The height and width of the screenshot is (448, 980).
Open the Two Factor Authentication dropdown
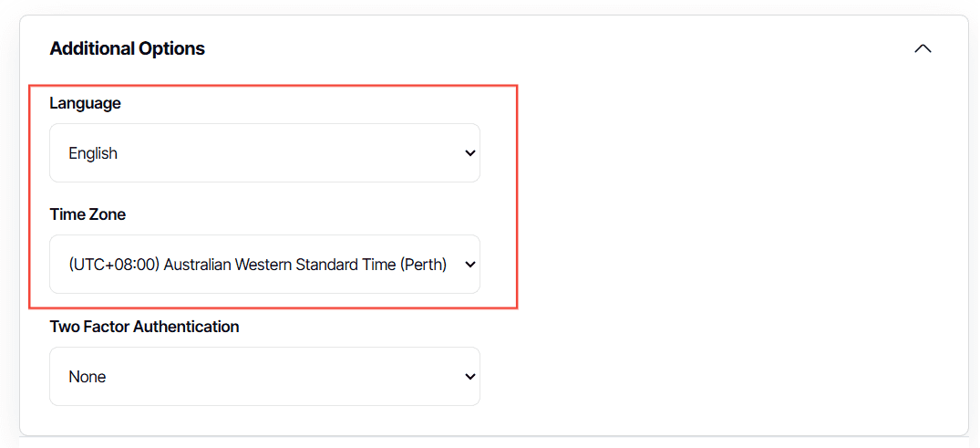[x=264, y=377]
